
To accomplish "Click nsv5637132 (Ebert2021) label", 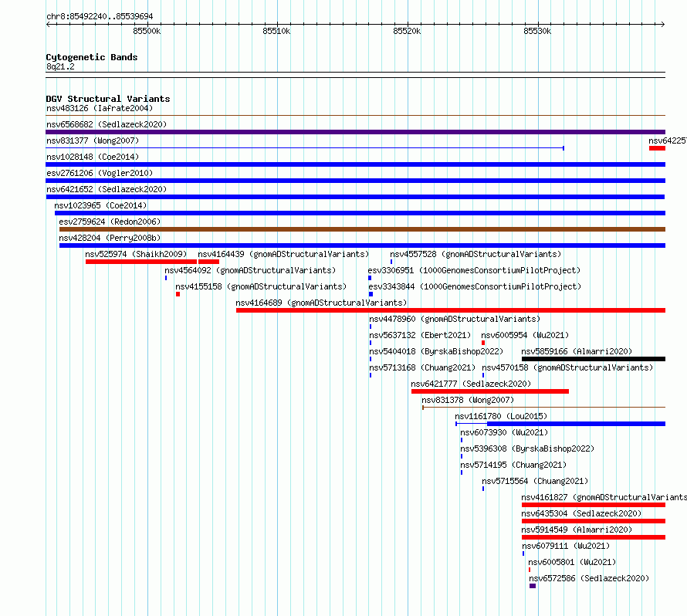I will pyautogui.click(x=420, y=335).
